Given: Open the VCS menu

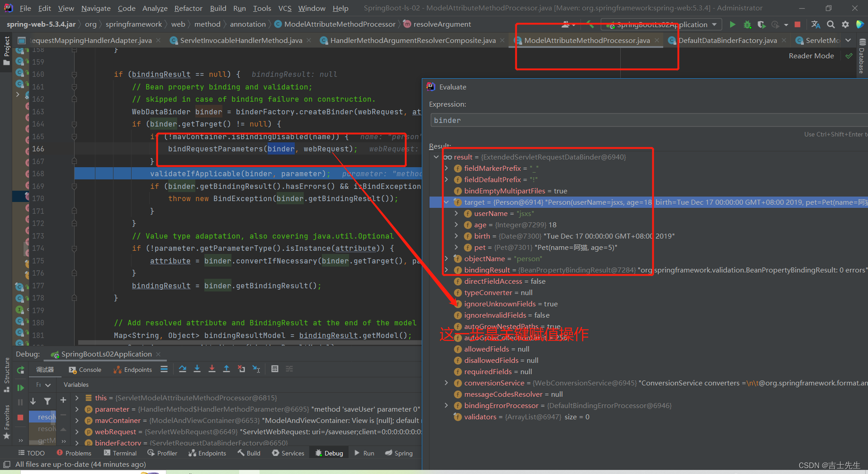Looking at the screenshot, I should (285, 8).
